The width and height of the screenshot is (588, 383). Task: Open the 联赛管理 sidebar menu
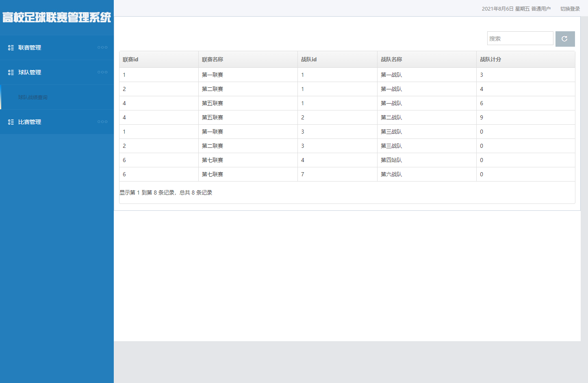click(30, 48)
